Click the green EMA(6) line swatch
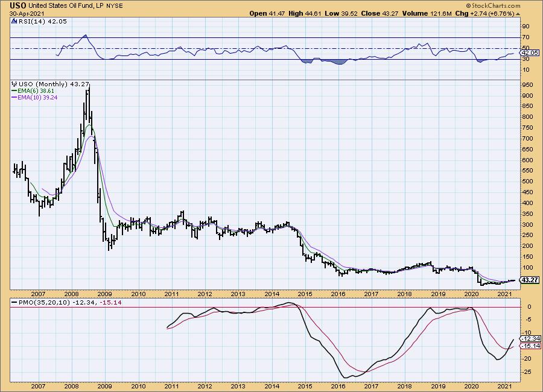Viewport: 543px width, 392px height. click(14, 90)
